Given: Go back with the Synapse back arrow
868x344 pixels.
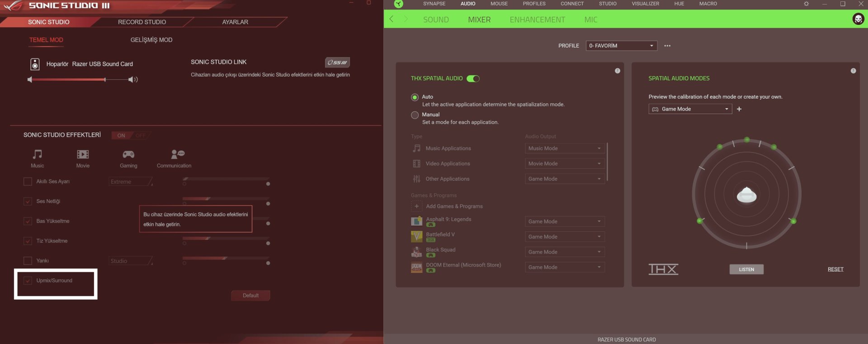Looking at the screenshot, I should coord(392,19).
